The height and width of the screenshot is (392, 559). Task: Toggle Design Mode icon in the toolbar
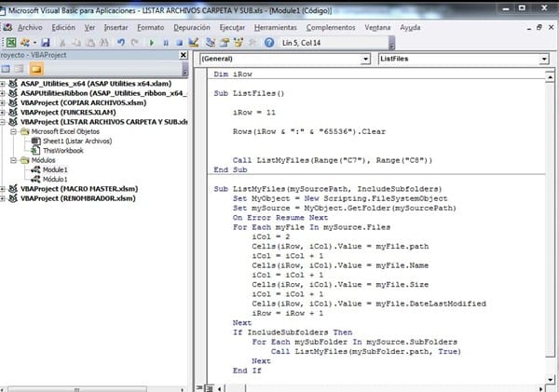[190, 42]
